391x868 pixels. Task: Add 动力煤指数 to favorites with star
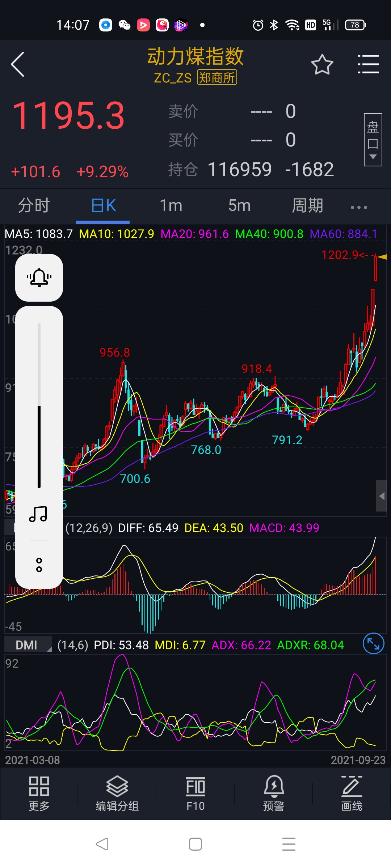point(322,65)
